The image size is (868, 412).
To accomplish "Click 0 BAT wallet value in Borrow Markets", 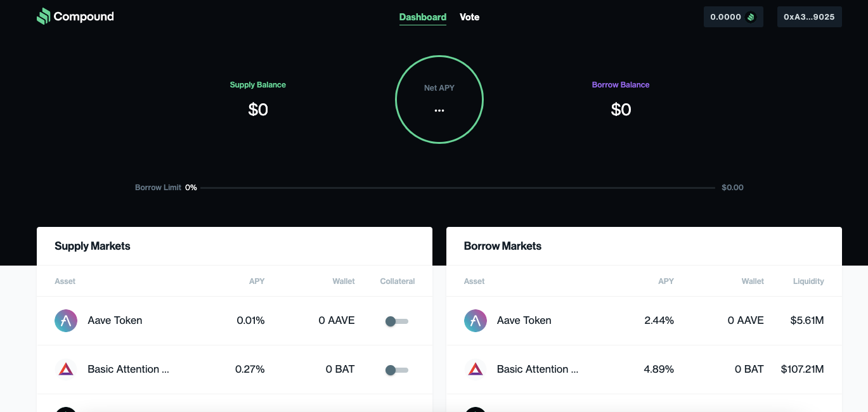I will tap(749, 370).
